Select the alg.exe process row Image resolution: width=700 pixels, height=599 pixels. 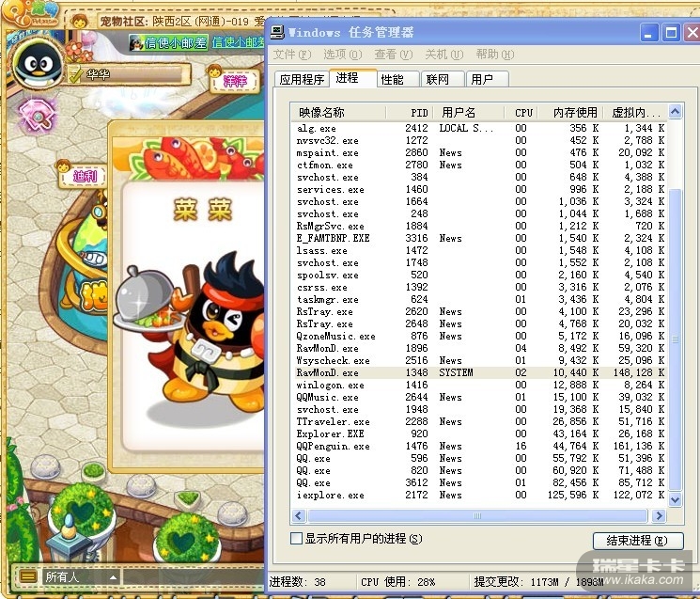click(x=480, y=128)
